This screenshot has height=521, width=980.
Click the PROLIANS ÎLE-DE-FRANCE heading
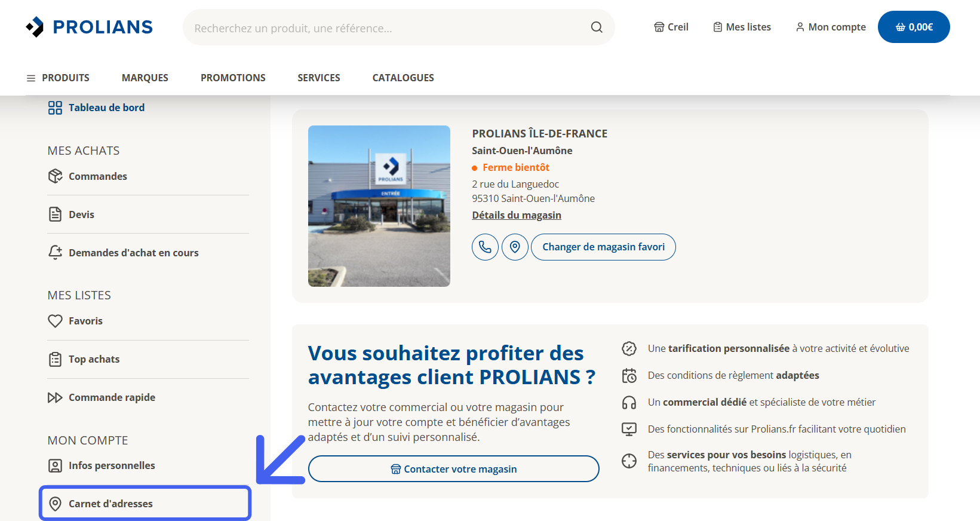point(540,133)
